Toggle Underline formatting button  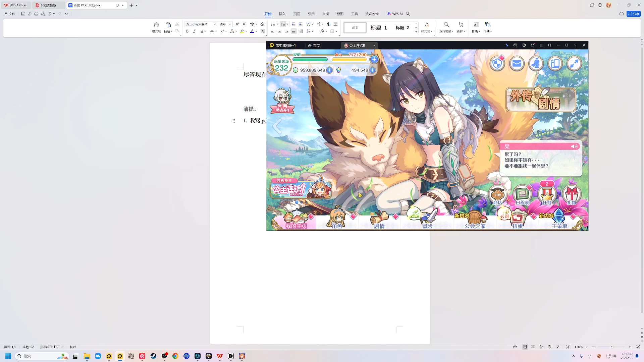pyautogui.click(x=202, y=31)
